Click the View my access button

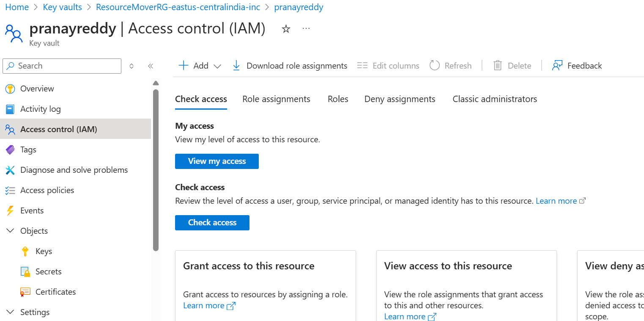pos(217,161)
